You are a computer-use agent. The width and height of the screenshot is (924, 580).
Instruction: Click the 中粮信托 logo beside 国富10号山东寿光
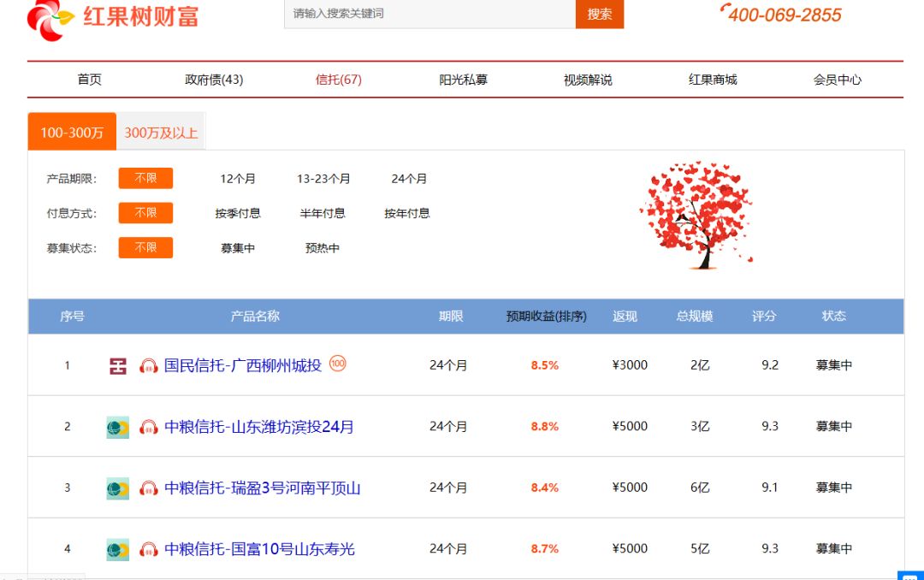117,548
